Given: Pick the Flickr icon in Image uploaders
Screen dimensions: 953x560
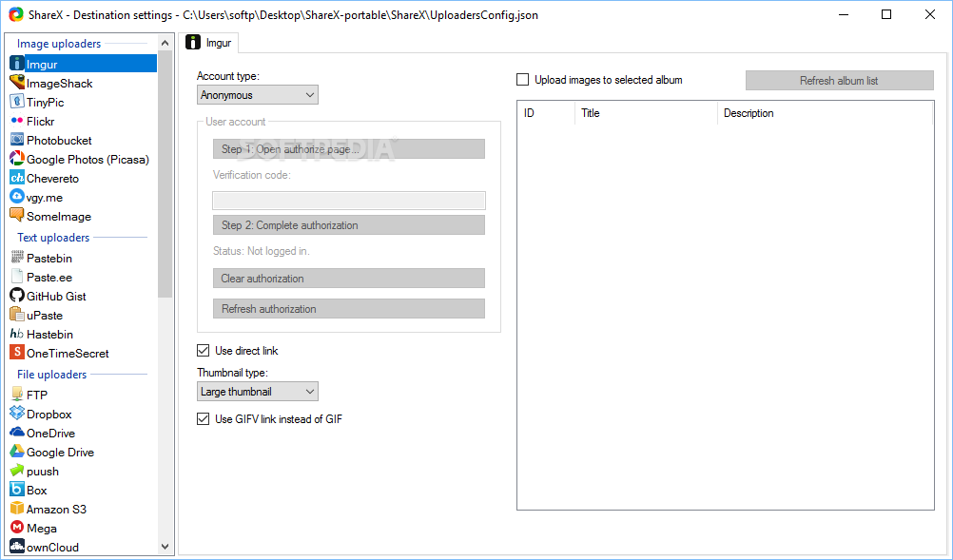Looking at the screenshot, I should coord(17,121).
